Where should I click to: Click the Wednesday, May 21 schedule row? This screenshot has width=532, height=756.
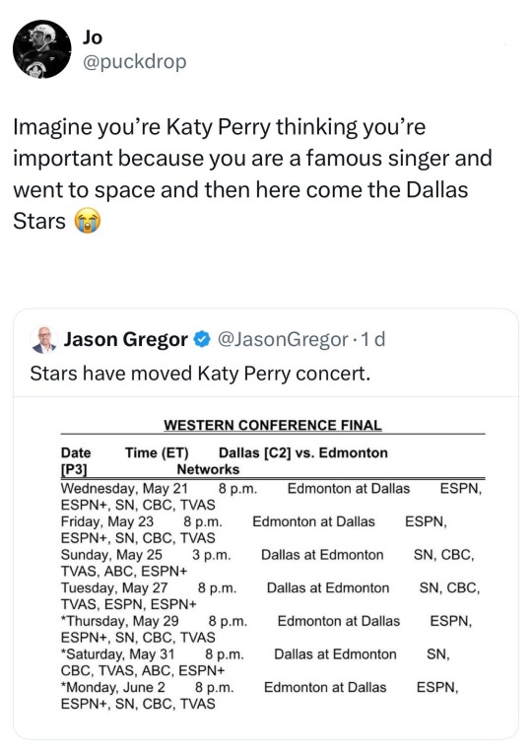[271, 497]
